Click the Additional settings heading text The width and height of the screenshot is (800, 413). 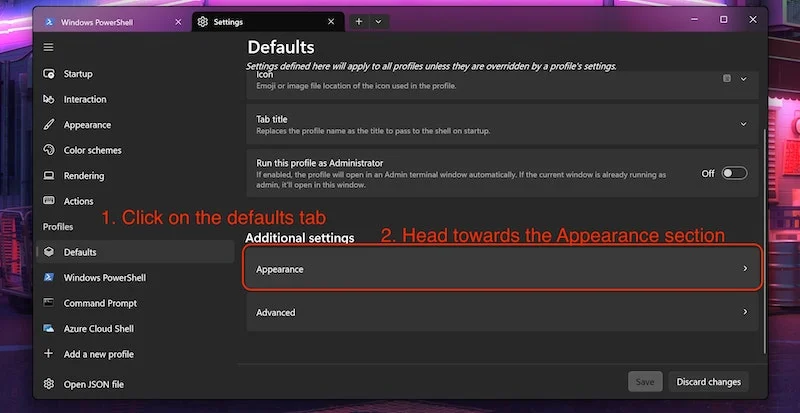coord(299,238)
